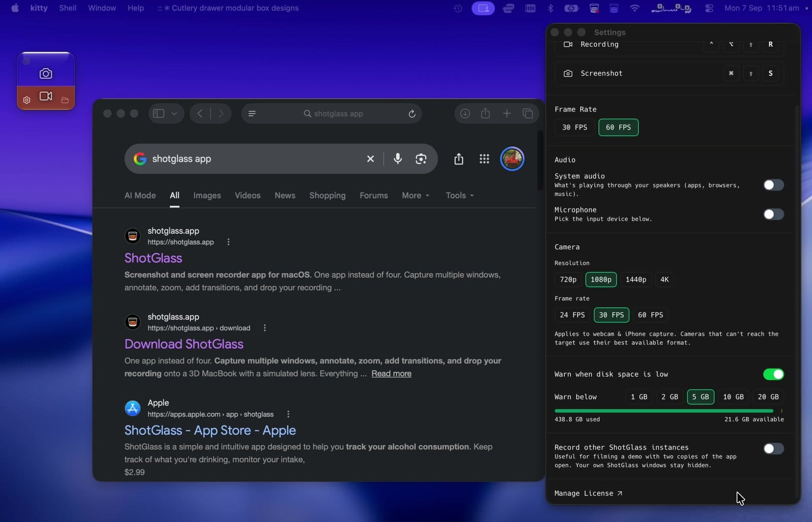
Task: Set camera frame rate to 24 FPS
Action: click(572, 315)
